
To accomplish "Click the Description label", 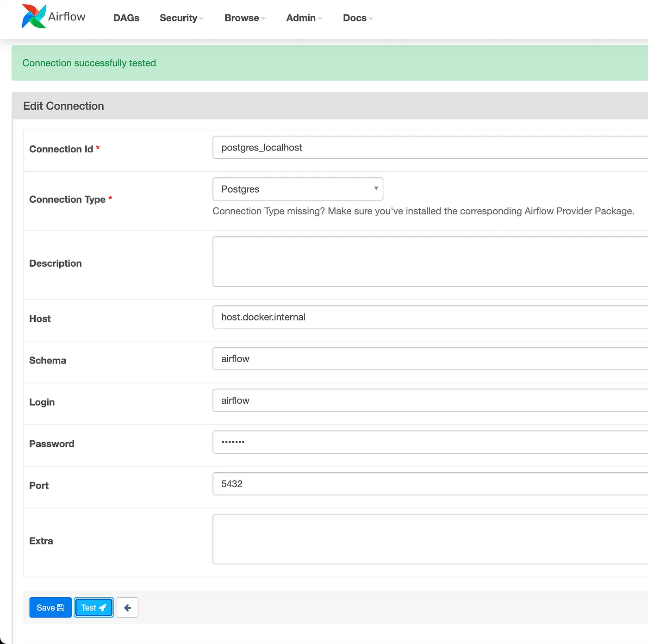I will click(56, 263).
